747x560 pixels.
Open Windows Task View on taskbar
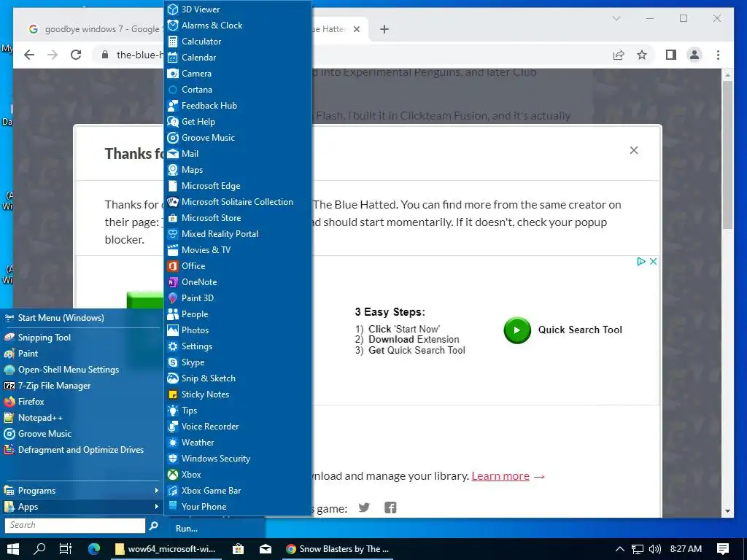[65, 549]
